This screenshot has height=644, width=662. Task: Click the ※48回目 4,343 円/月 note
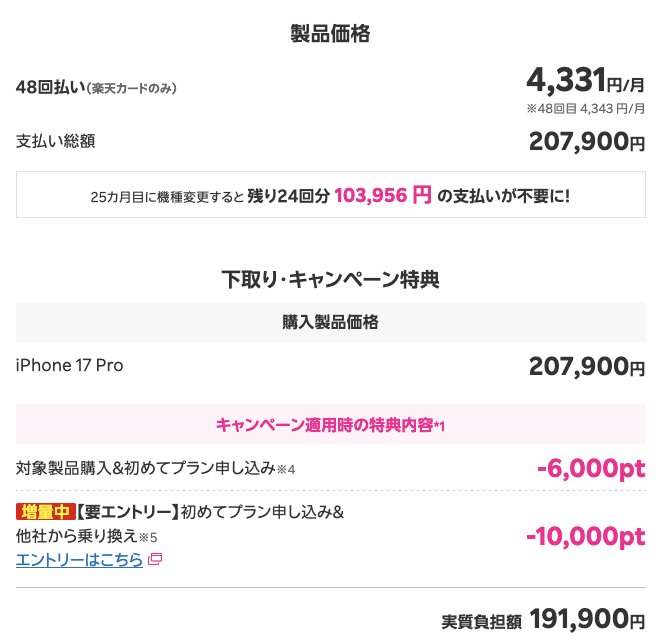pyautogui.click(x=586, y=109)
